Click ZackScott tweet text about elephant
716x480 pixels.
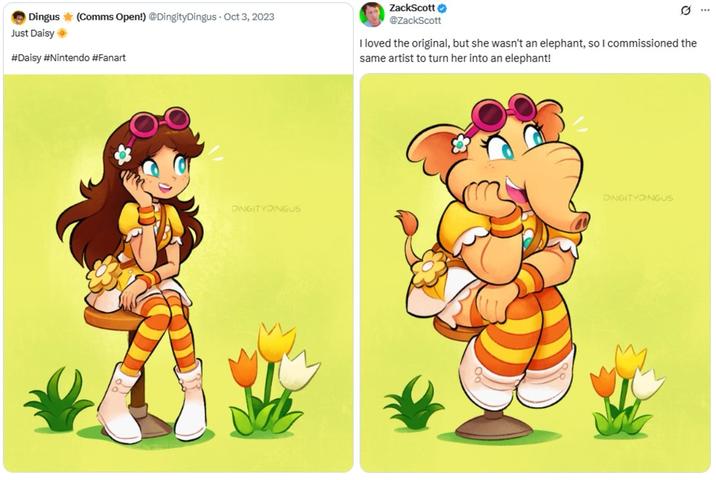coord(528,51)
